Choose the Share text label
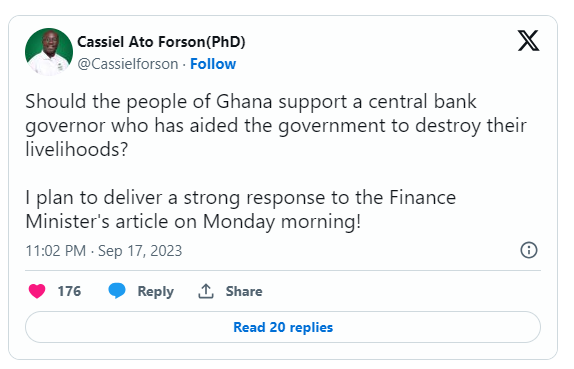This screenshot has width=574, height=369. pyautogui.click(x=244, y=291)
